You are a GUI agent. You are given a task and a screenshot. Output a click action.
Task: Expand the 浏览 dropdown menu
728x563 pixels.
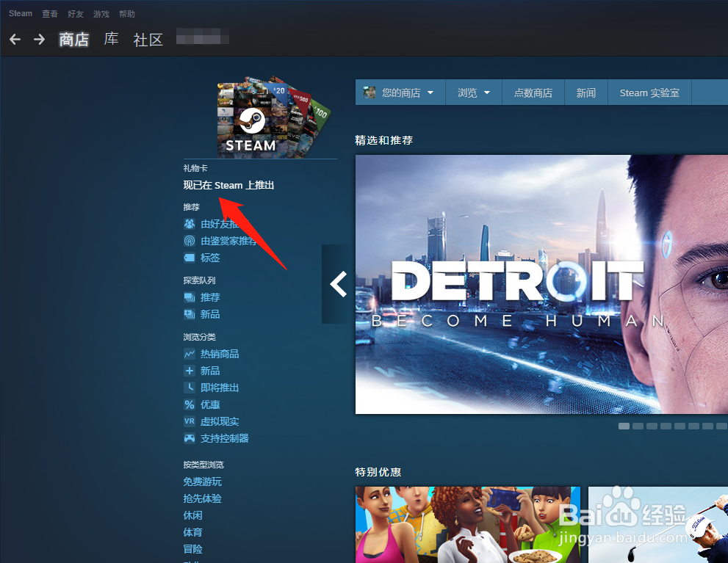coord(474,92)
